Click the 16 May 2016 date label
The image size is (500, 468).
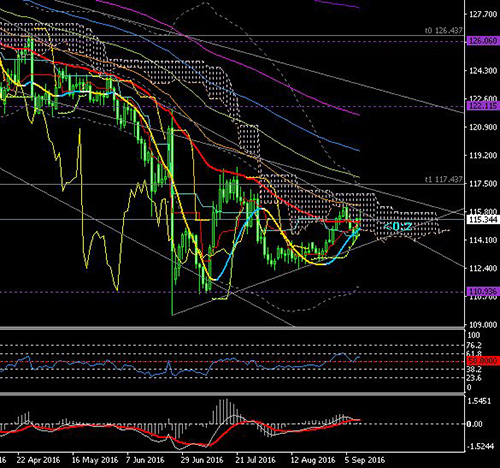click(95, 460)
